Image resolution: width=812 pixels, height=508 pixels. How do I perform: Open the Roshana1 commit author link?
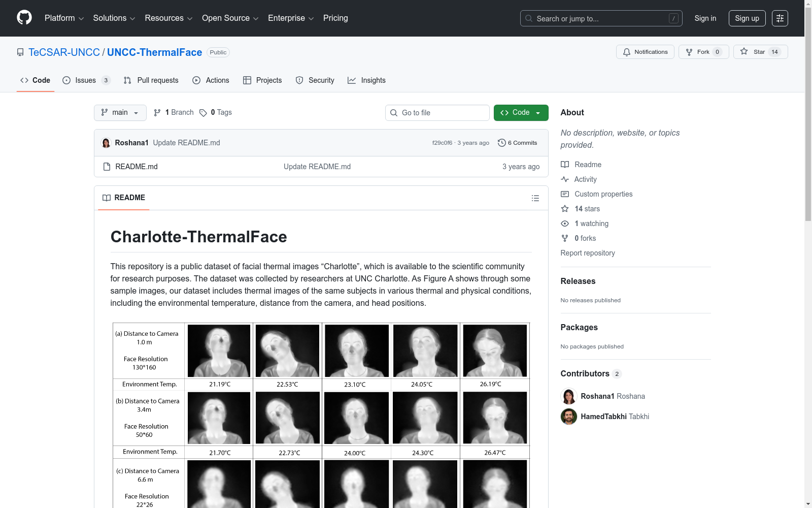[x=131, y=143]
